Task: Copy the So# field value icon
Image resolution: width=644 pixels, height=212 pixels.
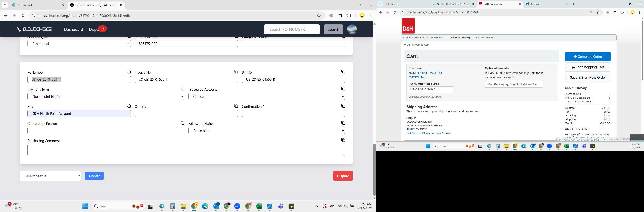Action: click(129, 106)
